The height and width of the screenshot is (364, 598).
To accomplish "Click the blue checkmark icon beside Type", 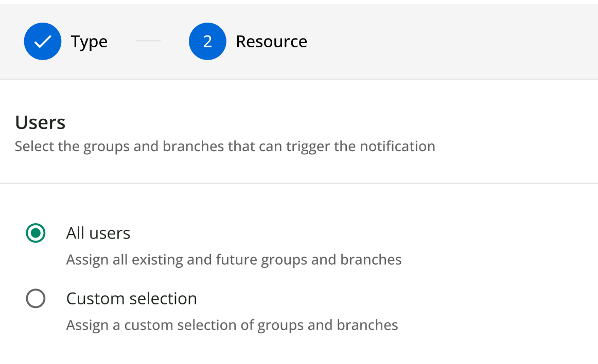I will [x=43, y=42].
